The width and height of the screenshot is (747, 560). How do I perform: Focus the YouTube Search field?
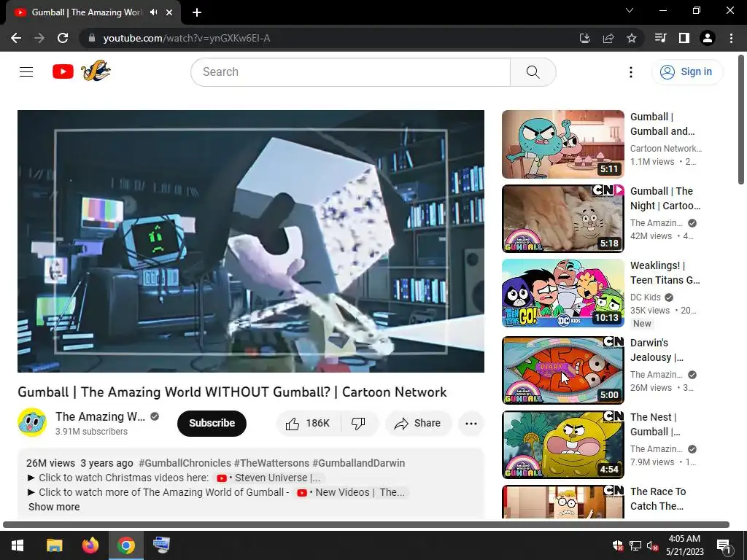[x=351, y=72]
